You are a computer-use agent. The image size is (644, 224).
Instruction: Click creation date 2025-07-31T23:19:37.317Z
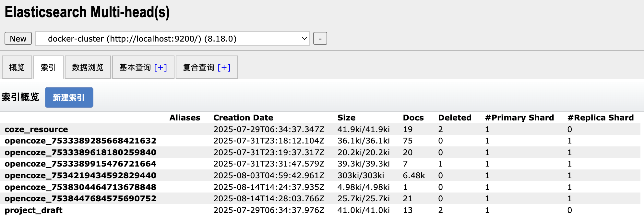pos(269,152)
